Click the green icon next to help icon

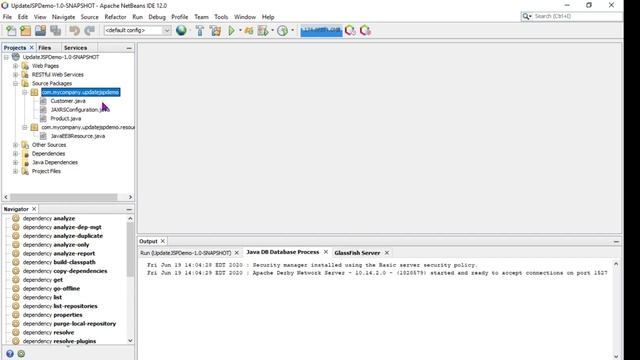click(x=21, y=354)
